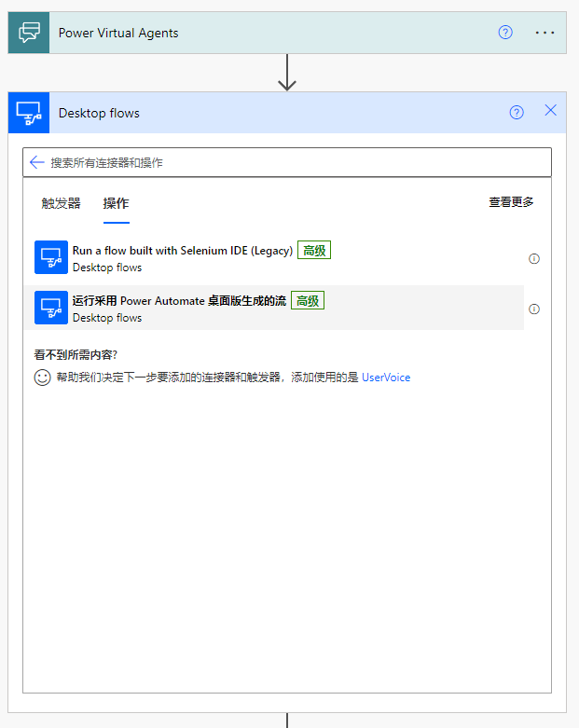
Task: Switch to the 操作 tab
Action: 116,203
